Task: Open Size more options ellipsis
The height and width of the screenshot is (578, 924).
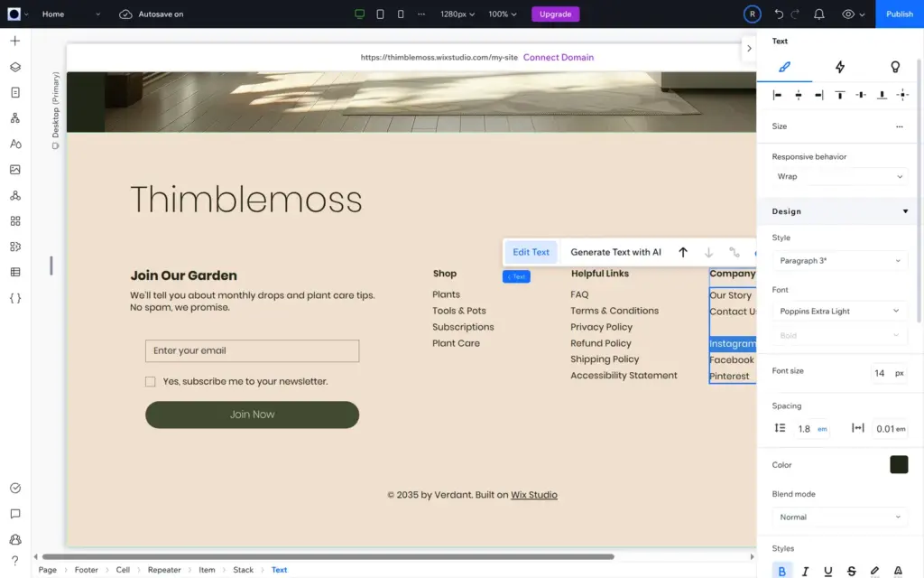Action: coord(900,126)
